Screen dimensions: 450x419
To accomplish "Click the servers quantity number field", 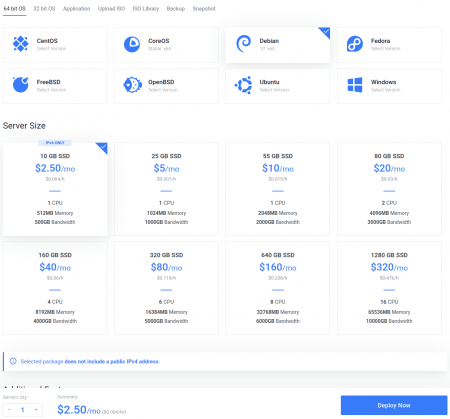I will click(23, 410).
